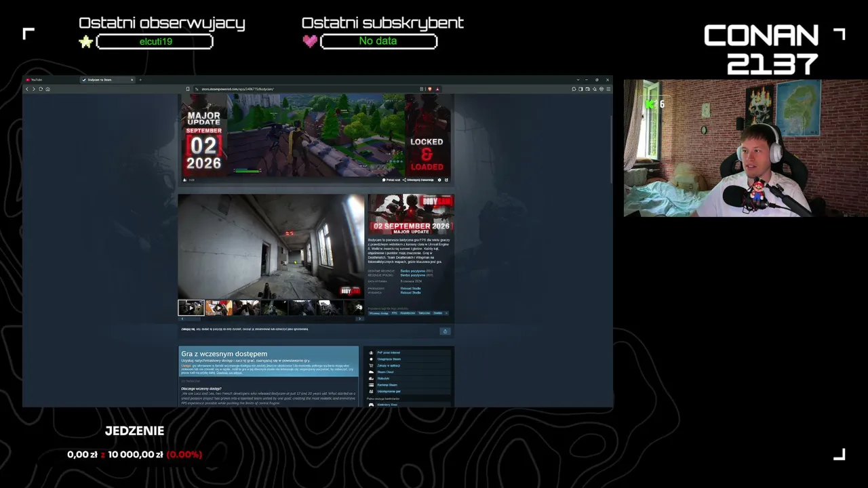The width and height of the screenshot is (868, 488).
Task: Click the Realistyczne tag
Action: pos(408,313)
